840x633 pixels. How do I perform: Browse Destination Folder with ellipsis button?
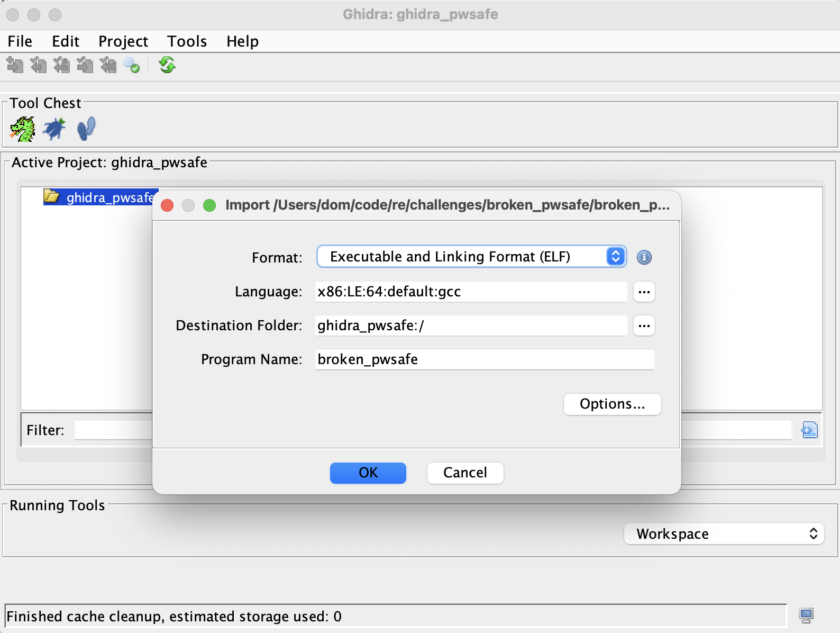(x=644, y=325)
